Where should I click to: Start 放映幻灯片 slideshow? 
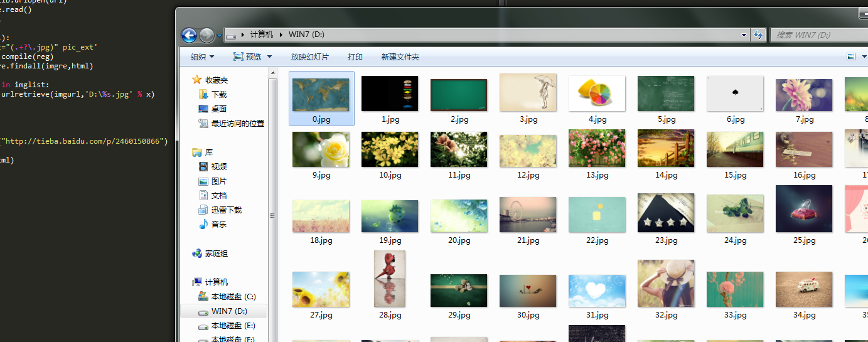309,57
